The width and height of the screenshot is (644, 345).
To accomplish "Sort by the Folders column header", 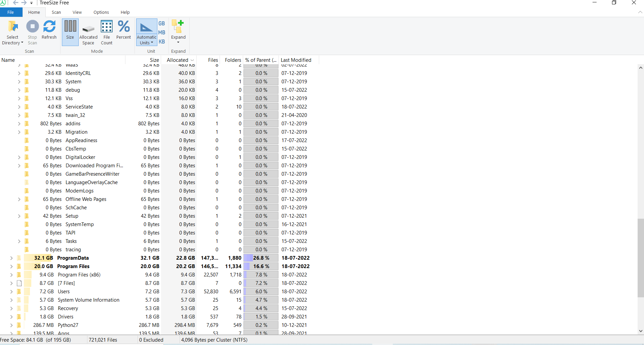I will point(232,60).
